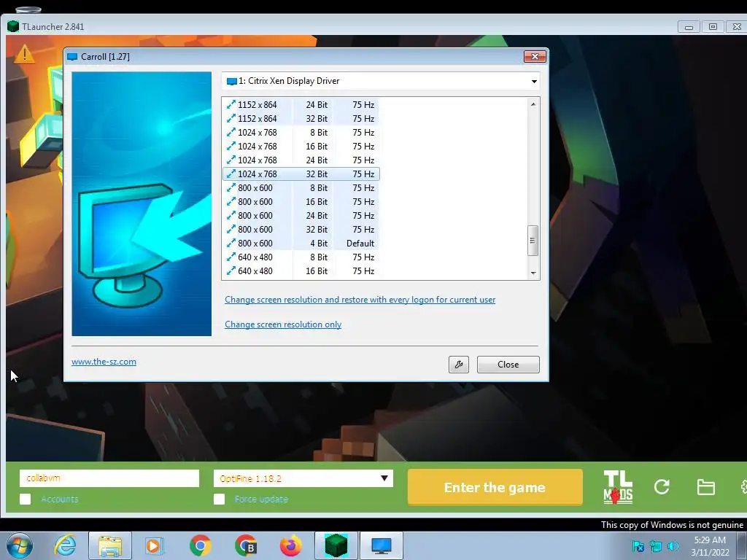This screenshot has height=560, width=747.
Task: Enable Force update checkbox
Action: [x=219, y=499]
